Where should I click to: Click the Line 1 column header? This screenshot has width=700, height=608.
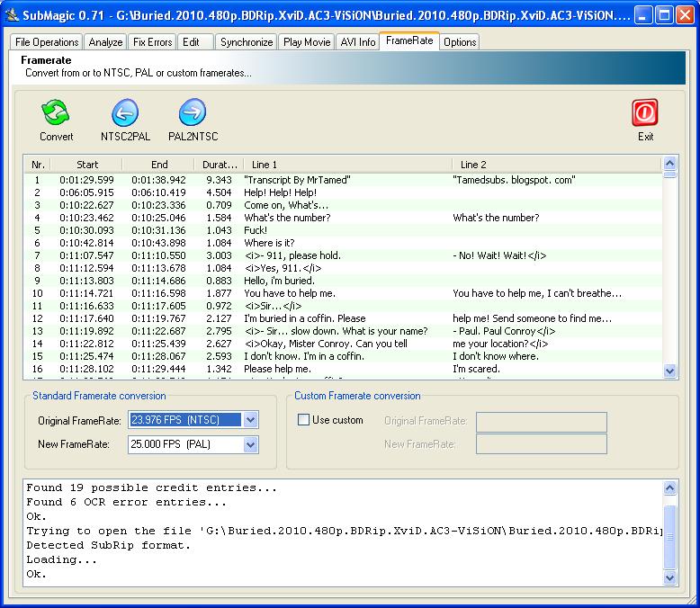point(348,165)
